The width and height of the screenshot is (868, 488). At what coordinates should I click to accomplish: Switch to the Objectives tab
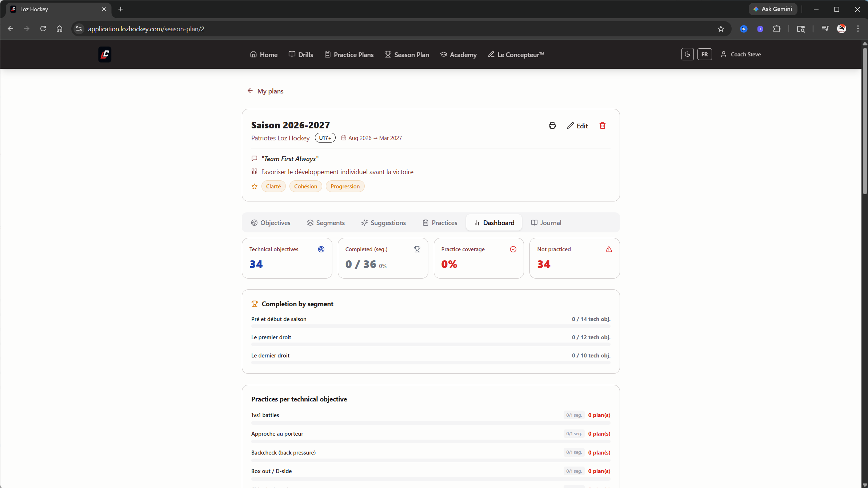click(271, 223)
